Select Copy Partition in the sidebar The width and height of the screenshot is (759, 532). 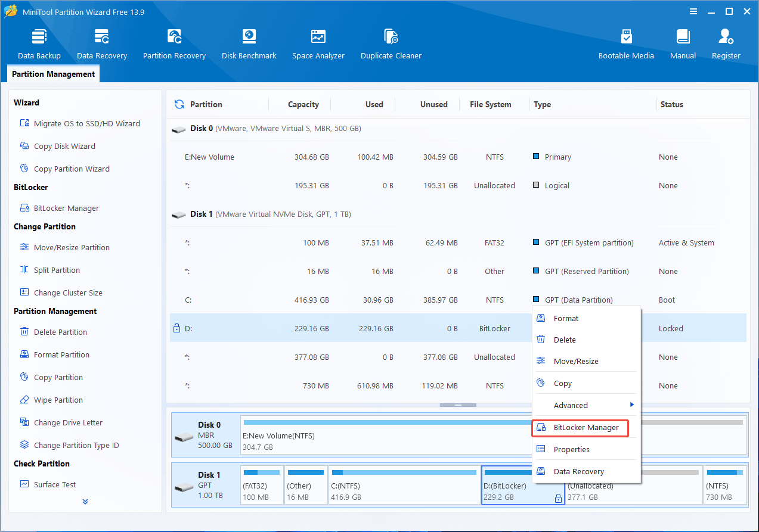(51, 377)
